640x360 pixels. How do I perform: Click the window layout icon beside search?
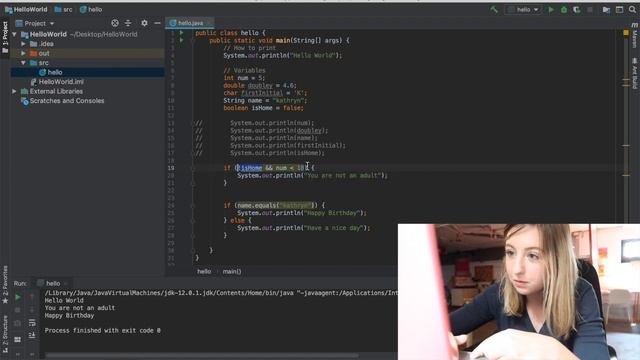click(620, 9)
